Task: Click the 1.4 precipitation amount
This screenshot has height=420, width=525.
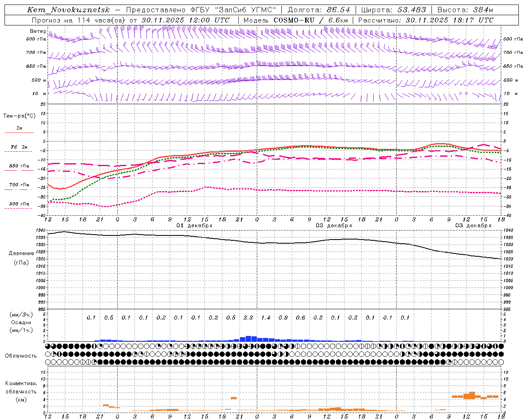Action: click(x=266, y=318)
